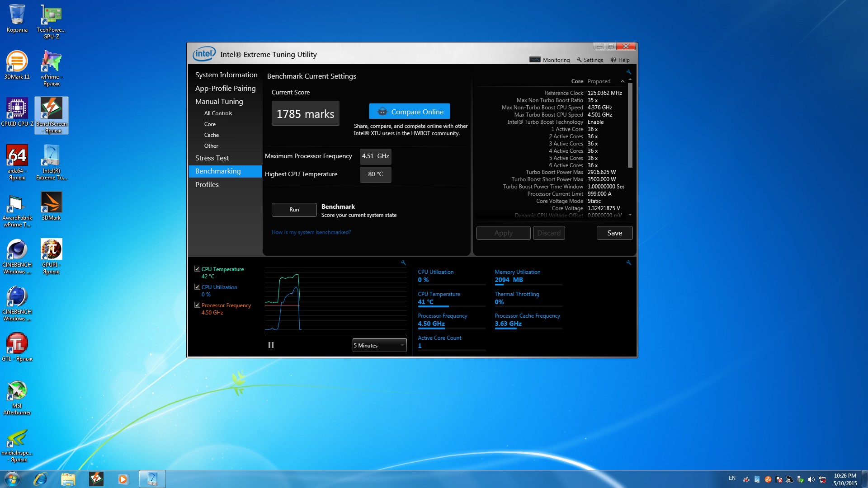Open the 5 Minutes time range dropdown
Image resolution: width=868 pixels, height=488 pixels.
tap(379, 345)
